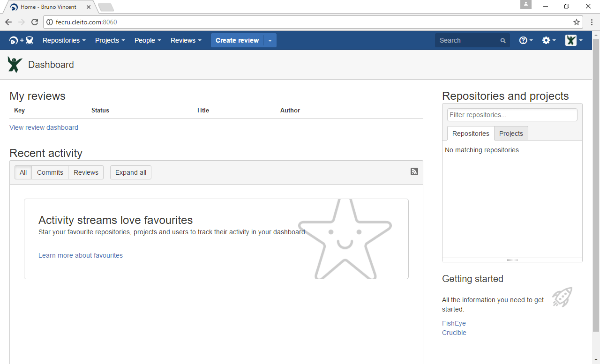Image resolution: width=600 pixels, height=364 pixels.
Task: Focus the Filter repositories input
Action: [512, 115]
